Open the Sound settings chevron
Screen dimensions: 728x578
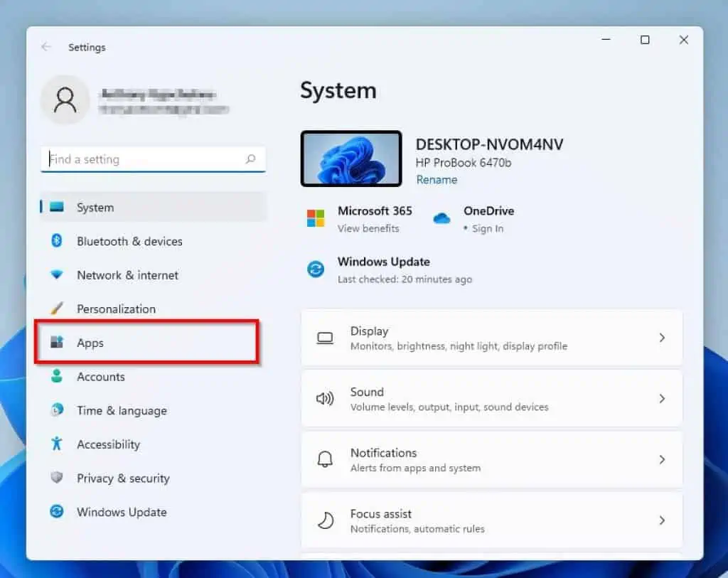[663, 398]
